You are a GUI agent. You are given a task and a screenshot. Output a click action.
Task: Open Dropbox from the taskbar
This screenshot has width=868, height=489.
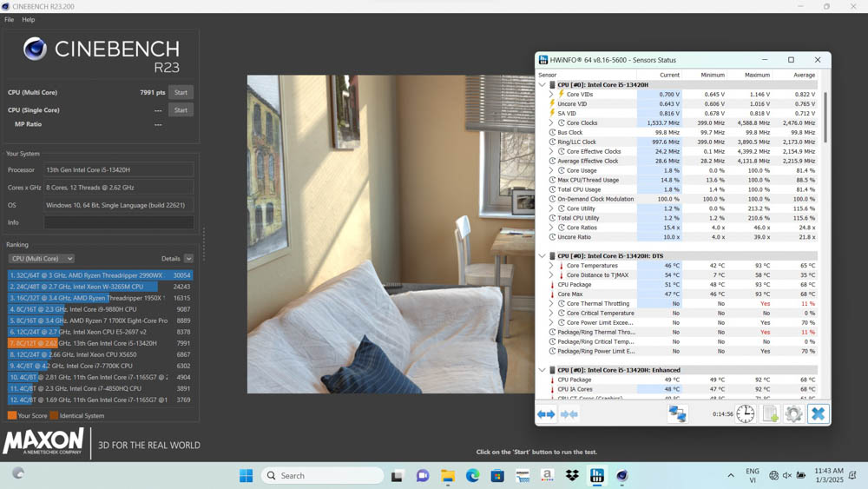572,476
